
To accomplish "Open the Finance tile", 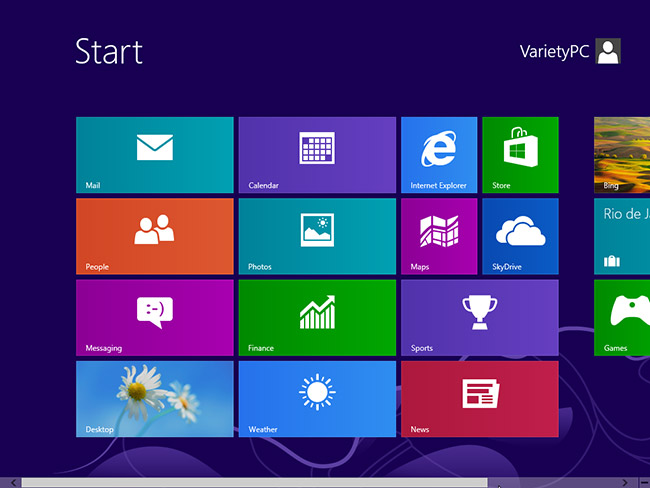I will (x=317, y=318).
